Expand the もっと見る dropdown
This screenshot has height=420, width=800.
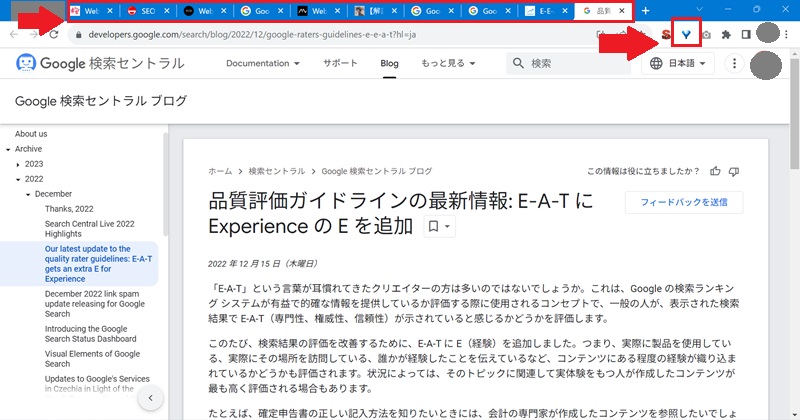click(x=448, y=63)
